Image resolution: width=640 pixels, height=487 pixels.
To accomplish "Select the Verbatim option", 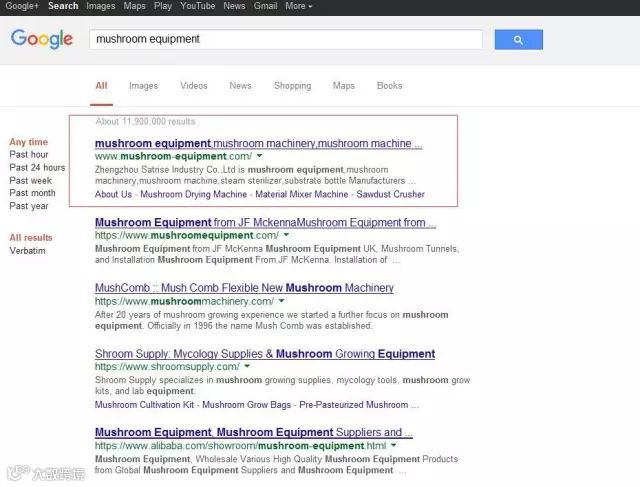I will (27, 251).
